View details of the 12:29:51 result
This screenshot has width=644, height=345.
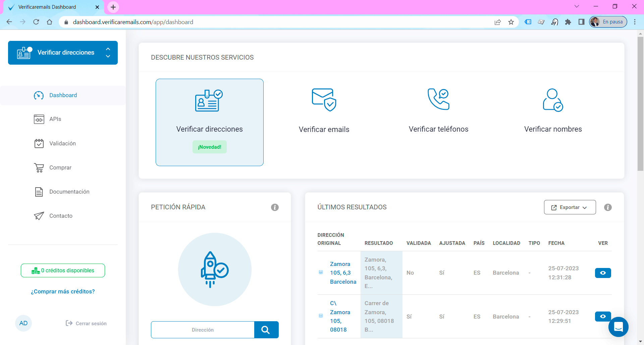603,317
